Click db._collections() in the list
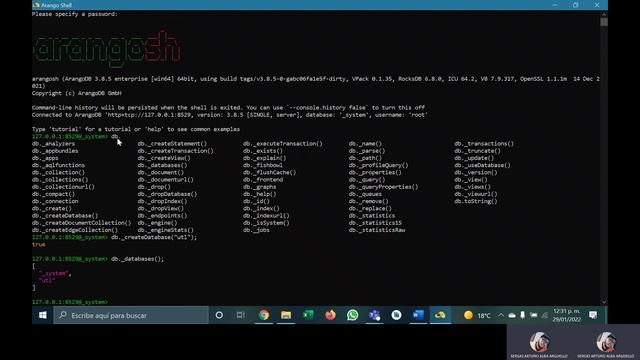Image resolution: width=640 pixels, height=360 pixels. (60, 180)
